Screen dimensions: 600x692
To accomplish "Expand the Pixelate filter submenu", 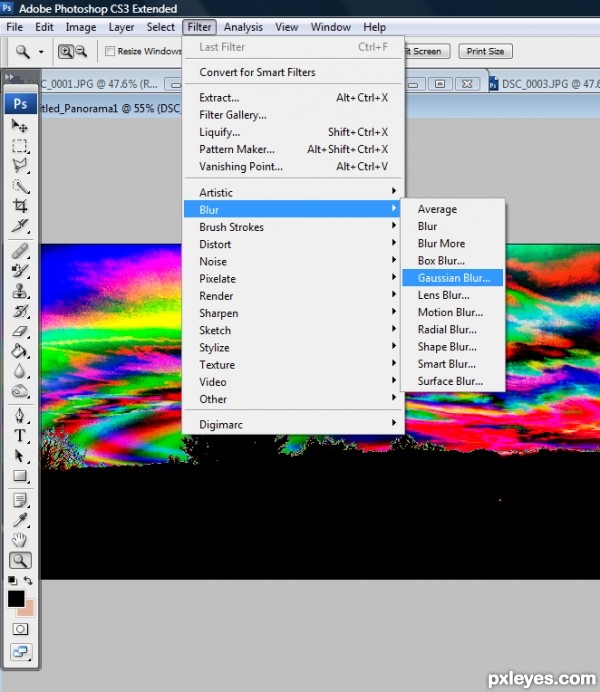I will click(293, 278).
